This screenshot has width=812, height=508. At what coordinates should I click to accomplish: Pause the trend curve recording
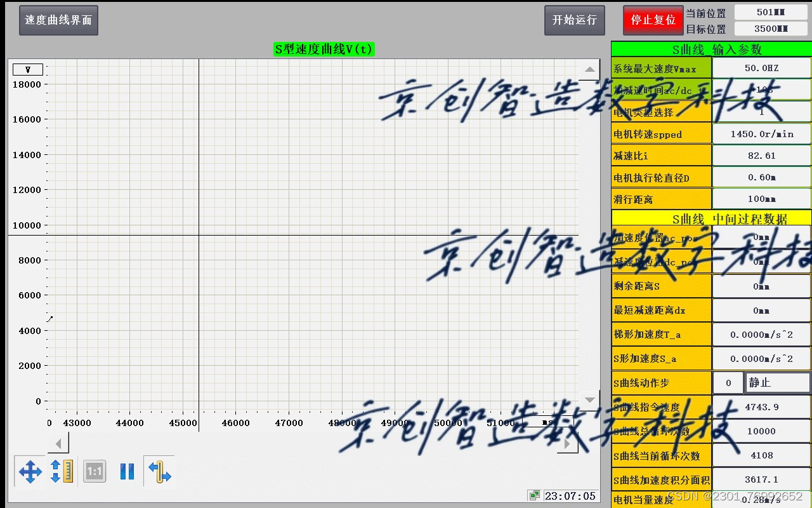click(127, 472)
